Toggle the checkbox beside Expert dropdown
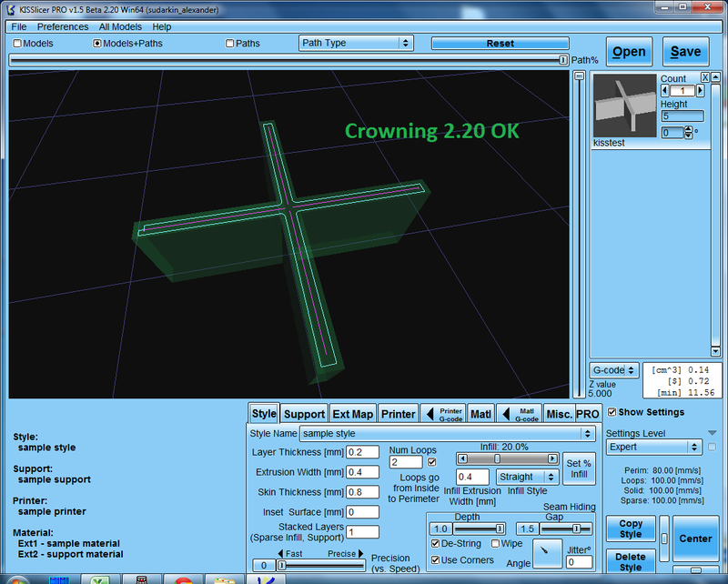Viewport: 728px width, 584px height. pos(712,447)
